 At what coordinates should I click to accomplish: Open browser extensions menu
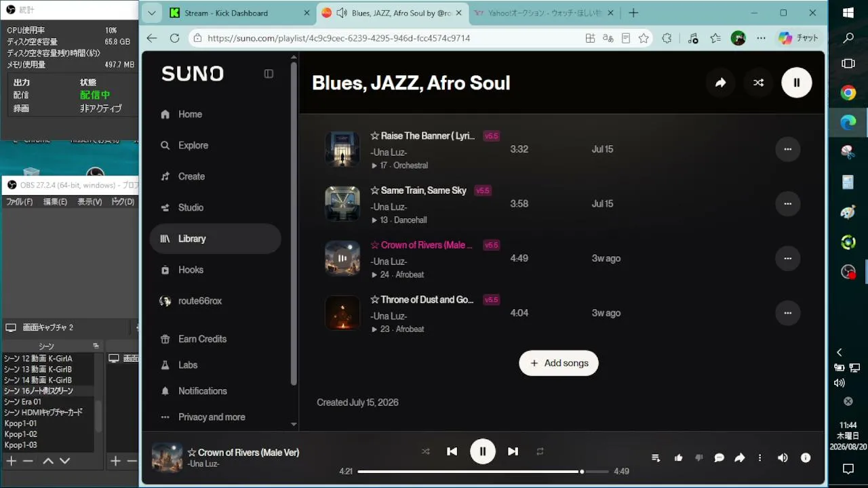pos(667,39)
